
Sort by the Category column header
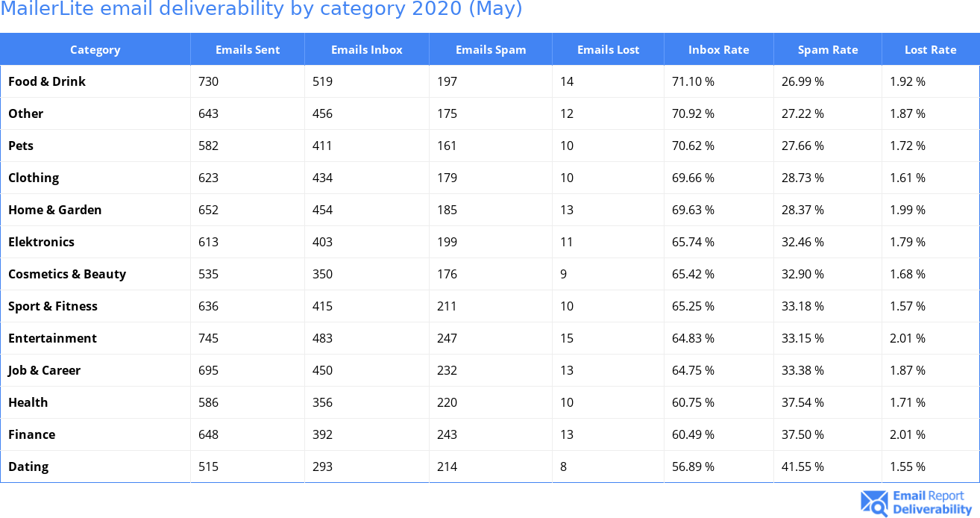[x=95, y=50]
